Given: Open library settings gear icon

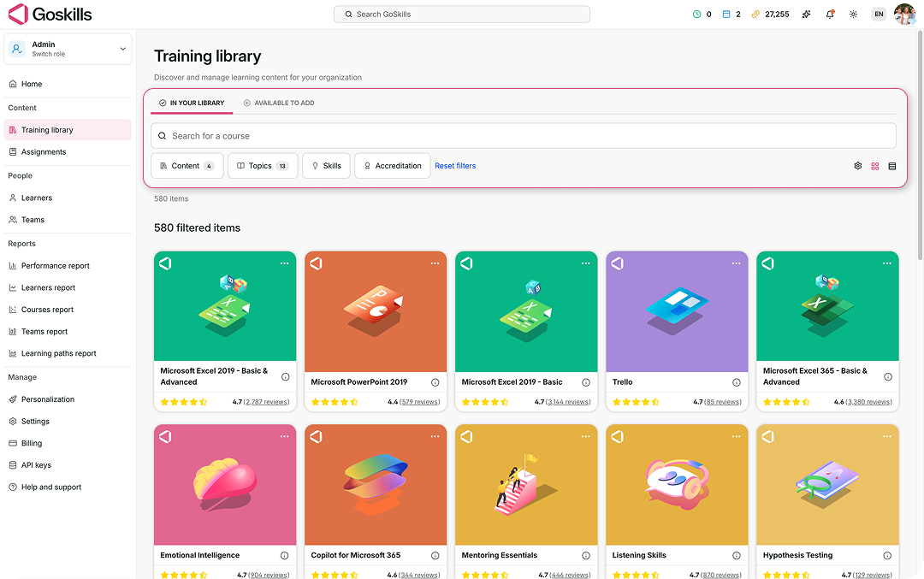Looking at the screenshot, I should (858, 166).
